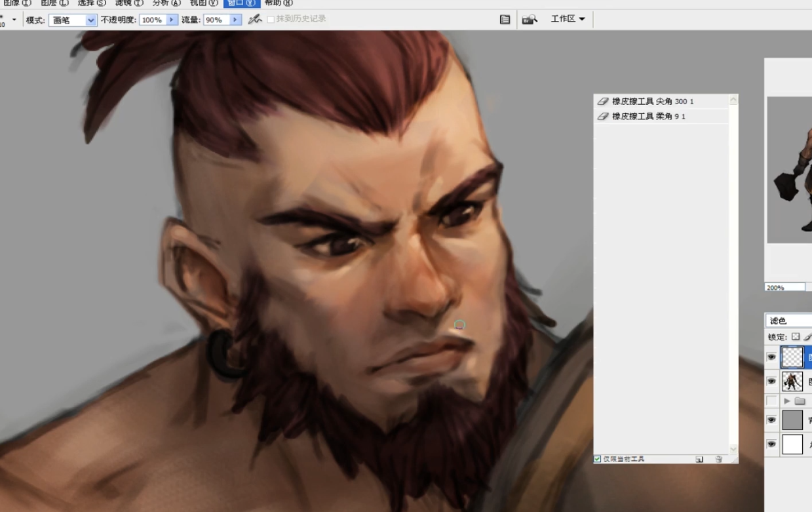Select the gray fill layer thumbnail
This screenshot has height=512, width=812.
pyautogui.click(x=792, y=420)
